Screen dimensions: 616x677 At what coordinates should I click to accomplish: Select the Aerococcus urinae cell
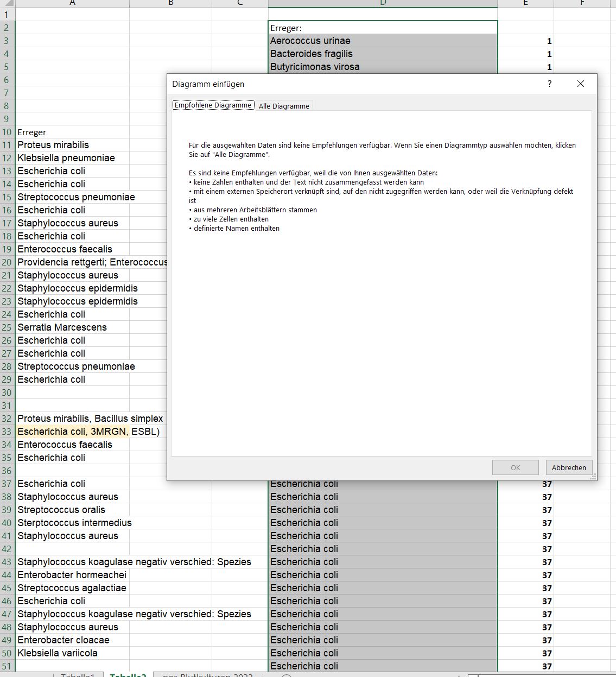click(383, 41)
